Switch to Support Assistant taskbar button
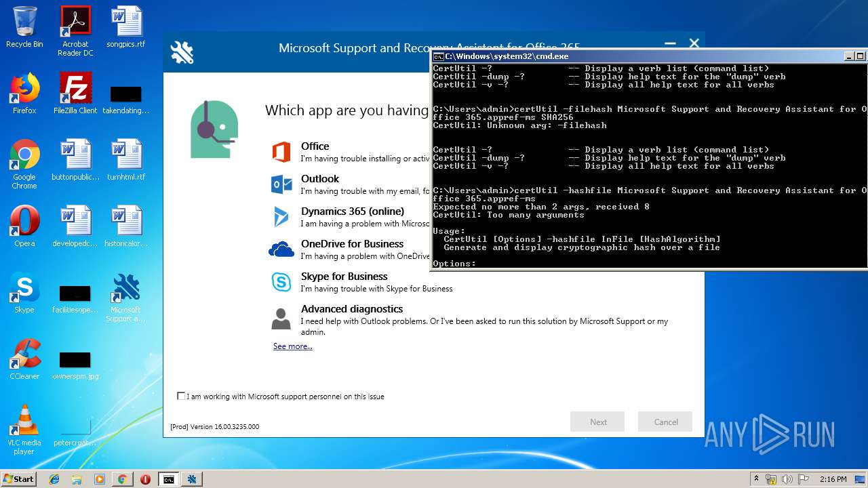Image resolution: width=868 pixels, height=488 pixels. pyautogui.click(x=192, y=479)
